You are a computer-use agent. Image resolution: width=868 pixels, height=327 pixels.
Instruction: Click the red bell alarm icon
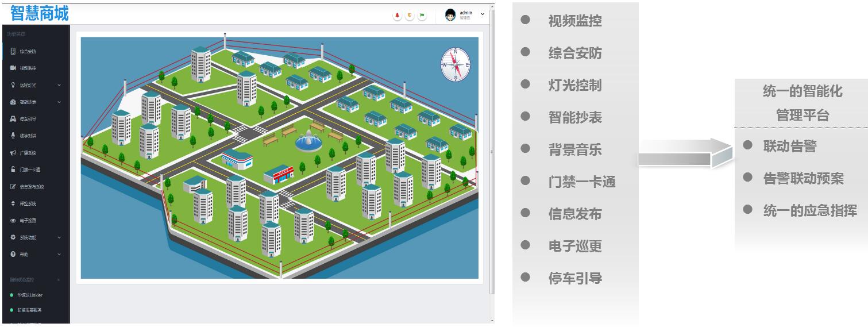click(x=397, y=16)
